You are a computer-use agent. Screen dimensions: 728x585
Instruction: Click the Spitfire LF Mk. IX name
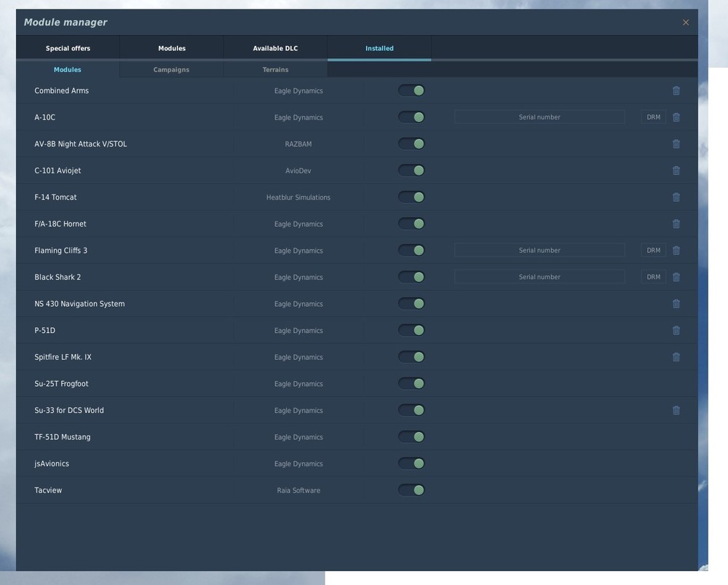coord(63,357)
